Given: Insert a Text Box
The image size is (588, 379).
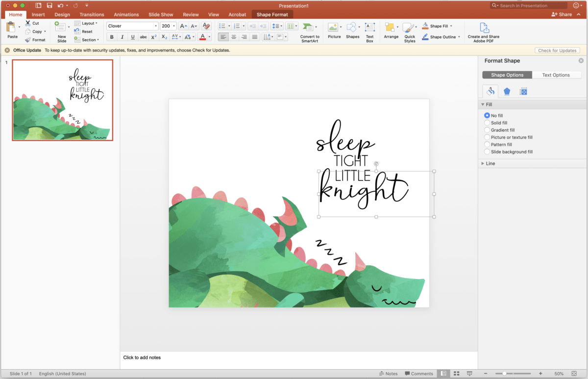Looking at the screenshot, I should [x=370, y=30].
